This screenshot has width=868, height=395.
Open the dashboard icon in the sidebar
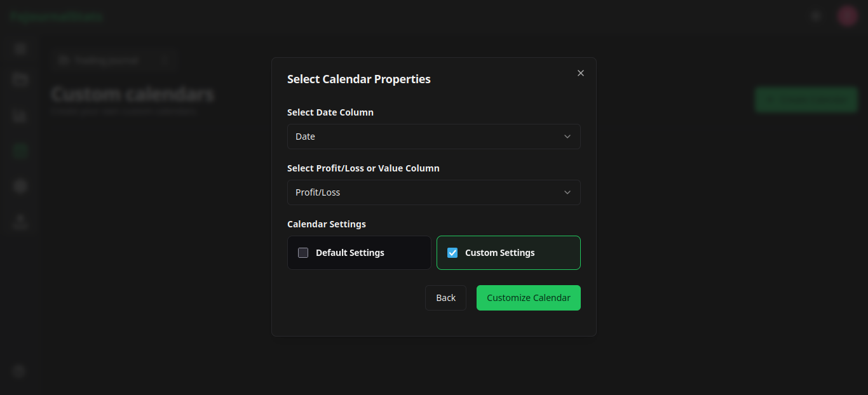coord(19,49)
